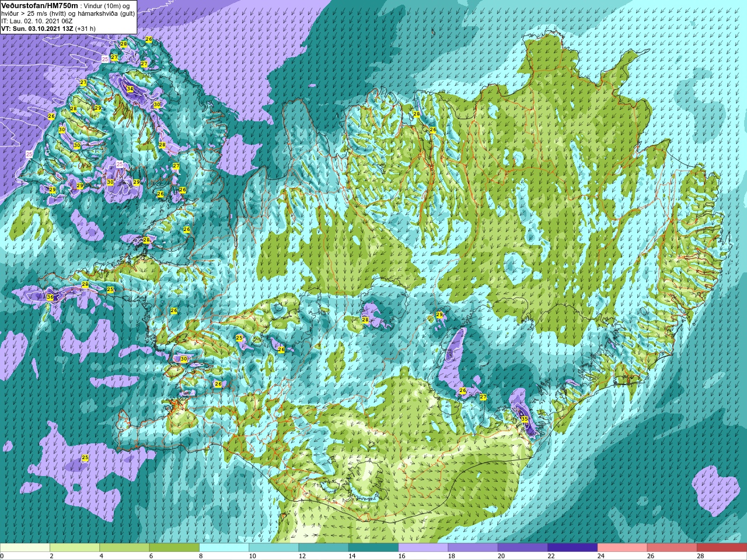The image size is (747, 560).
Task: Click the 'Vindur (10m) og' caption text
Action: (107, 6)
